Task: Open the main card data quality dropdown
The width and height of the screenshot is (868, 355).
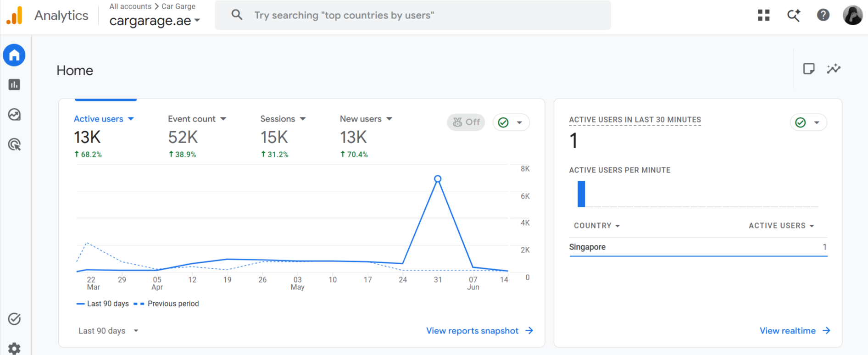Action: click(x=511, y=122)
